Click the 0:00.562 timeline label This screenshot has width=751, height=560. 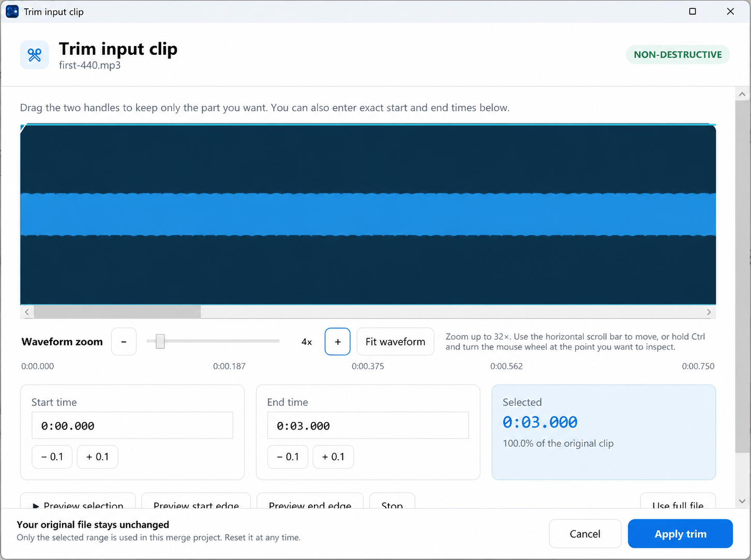[x=506, y=366]
